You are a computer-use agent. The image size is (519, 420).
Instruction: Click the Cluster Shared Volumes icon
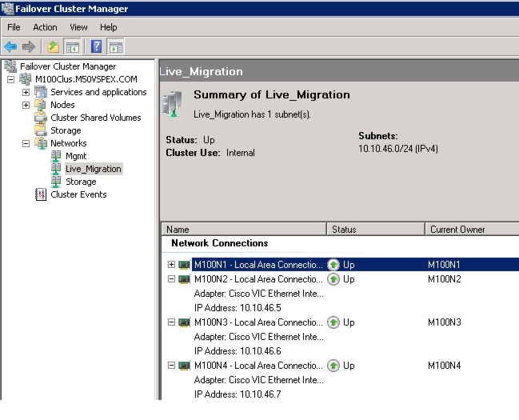tap(41, 118)
